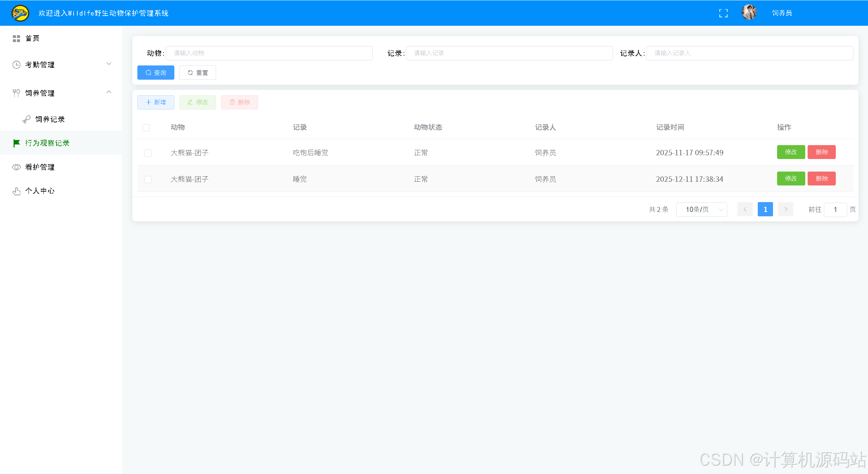Select 行为观察记录 menu item
Viewport: 868px width, 474px height.
click(x=61, y=143)
